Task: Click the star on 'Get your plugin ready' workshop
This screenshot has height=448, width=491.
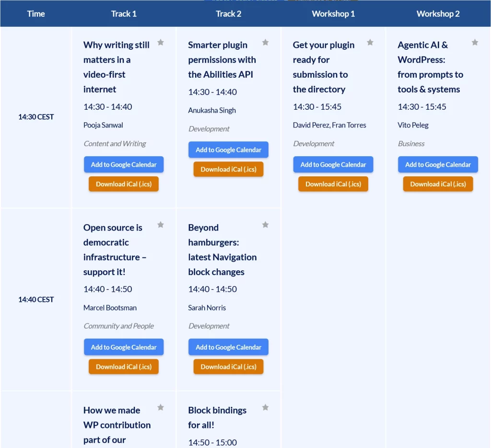Action: [370, 43]
